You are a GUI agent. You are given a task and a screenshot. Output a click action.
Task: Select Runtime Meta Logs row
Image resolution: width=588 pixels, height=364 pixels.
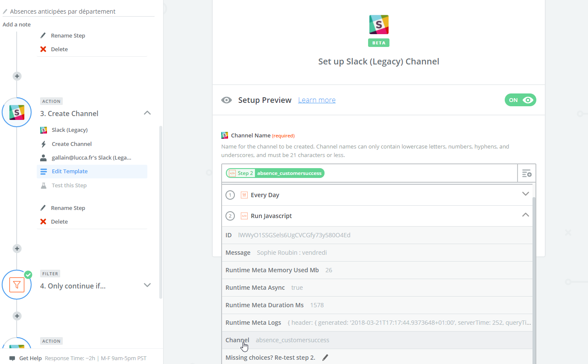click(x=377, y=323)
